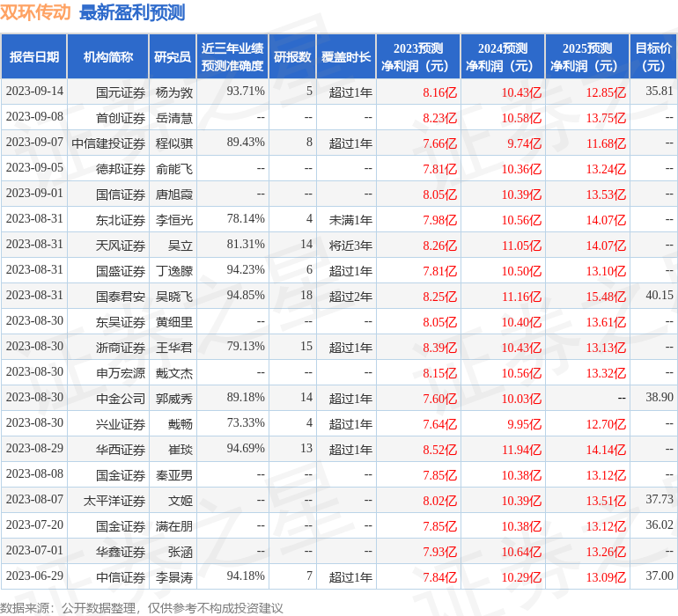The width and height of the screenshot is (678, 616).
Task: Click researcher name 秦亚男
Action: [173, 475]
